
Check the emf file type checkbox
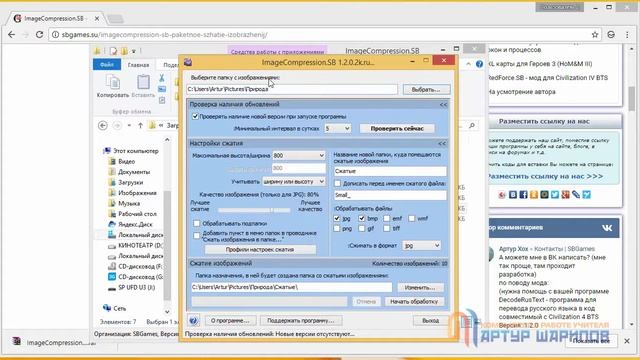click(387, 218)
